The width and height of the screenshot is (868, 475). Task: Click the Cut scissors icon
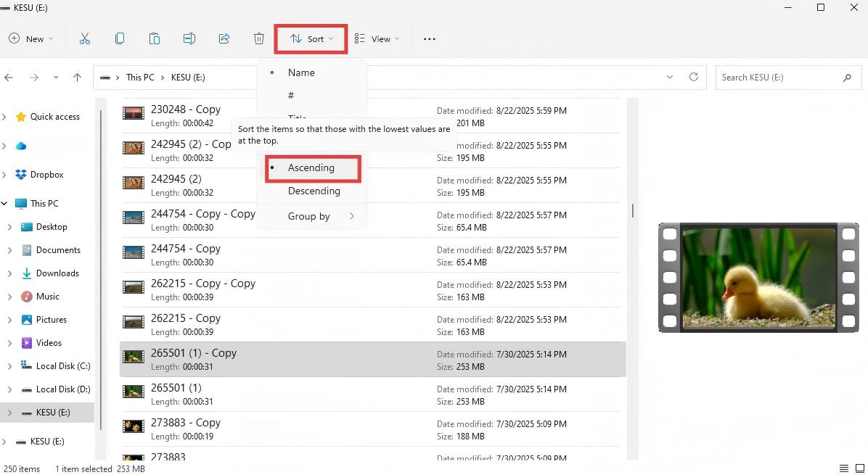click(85, 39)
